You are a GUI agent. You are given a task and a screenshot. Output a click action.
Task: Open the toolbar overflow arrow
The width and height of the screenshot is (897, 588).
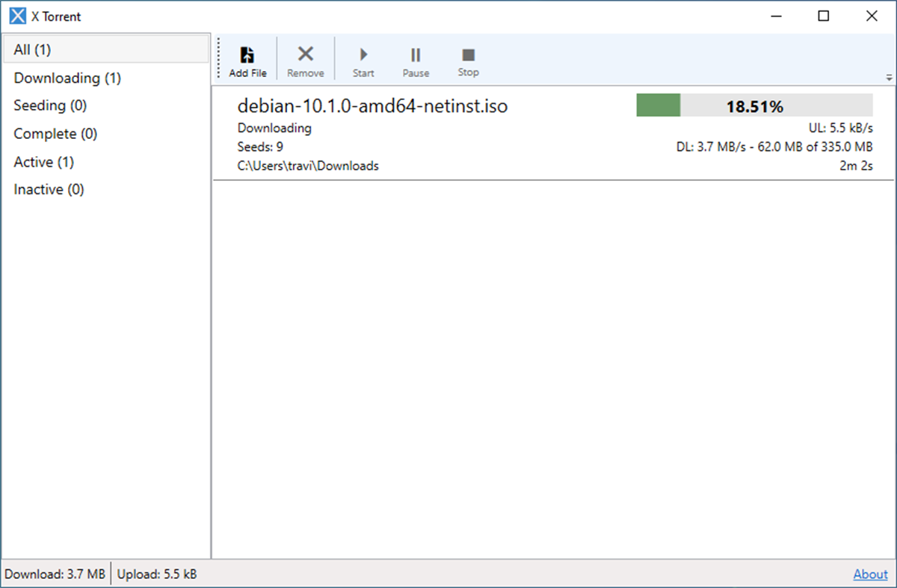click(889, 76)
